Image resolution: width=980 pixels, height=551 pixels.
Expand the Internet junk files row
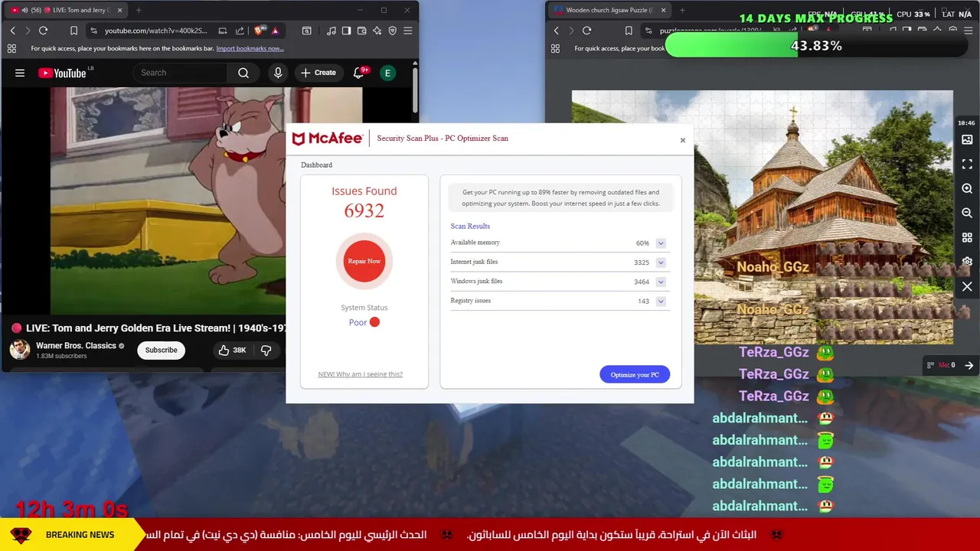(661, 262)
